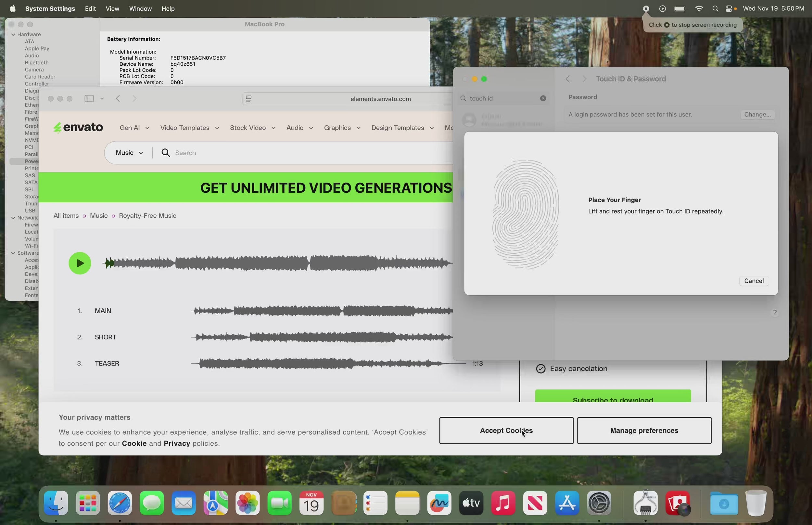This screenshot has height=525, width=812.
Task: Stop screen recording from menu bar
Action: point(646,9)
